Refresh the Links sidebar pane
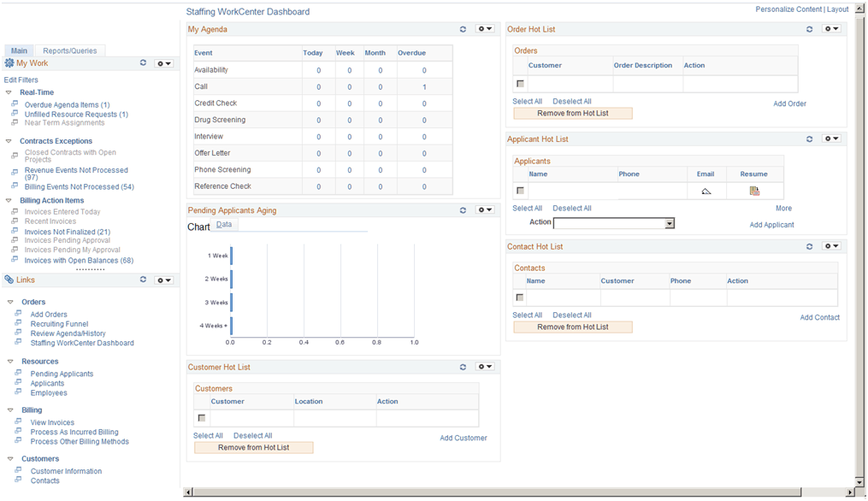 point(143,279)
